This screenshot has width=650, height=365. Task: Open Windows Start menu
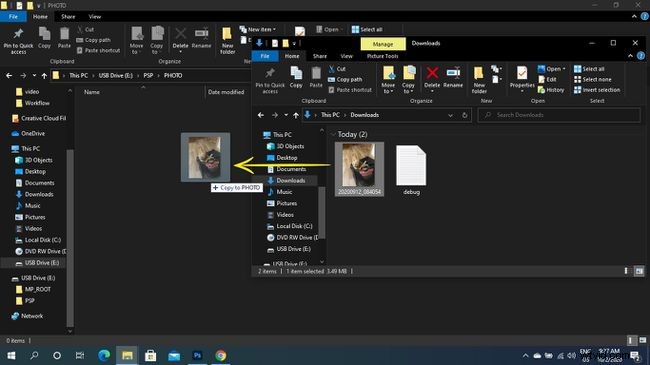tap(11, 355)
